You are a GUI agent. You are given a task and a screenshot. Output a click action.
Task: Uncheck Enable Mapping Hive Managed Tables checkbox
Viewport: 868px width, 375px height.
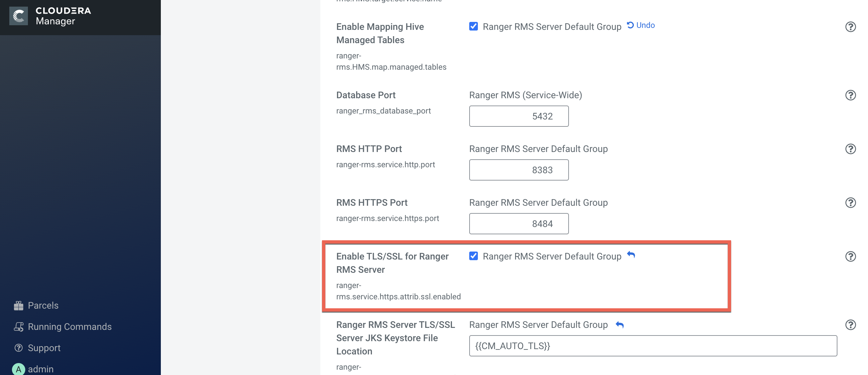[x=474, y=26]
